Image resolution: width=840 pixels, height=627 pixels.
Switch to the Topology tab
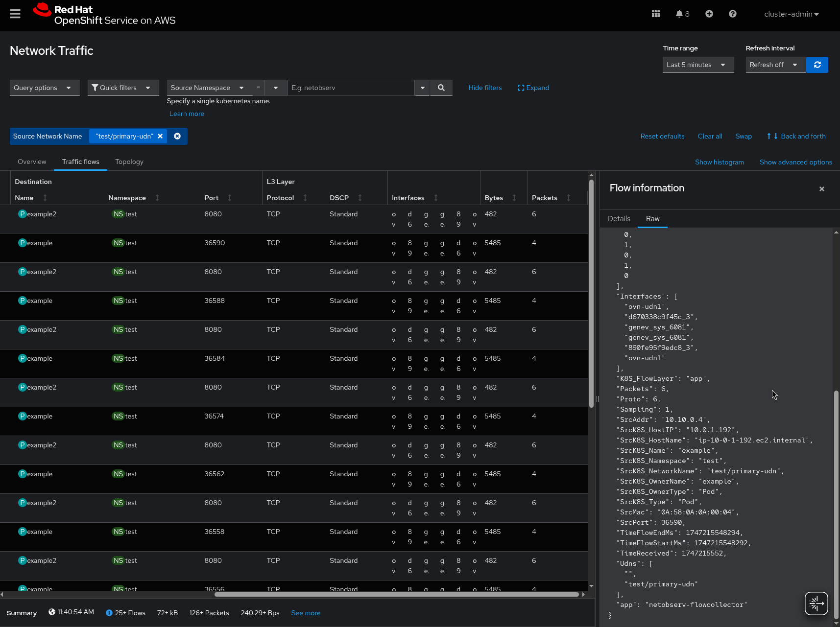pyautogui.click(x=129, y=162)
